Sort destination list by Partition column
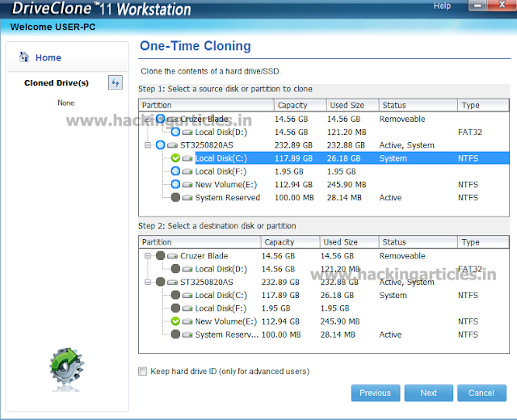This screenshot has height=420, width=517. tap(200, 242)
